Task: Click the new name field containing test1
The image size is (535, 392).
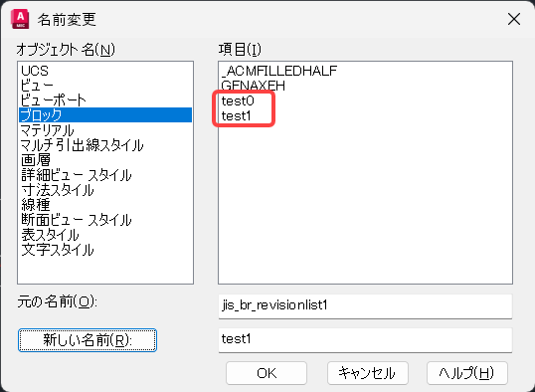Action: (x=365, y=340)
